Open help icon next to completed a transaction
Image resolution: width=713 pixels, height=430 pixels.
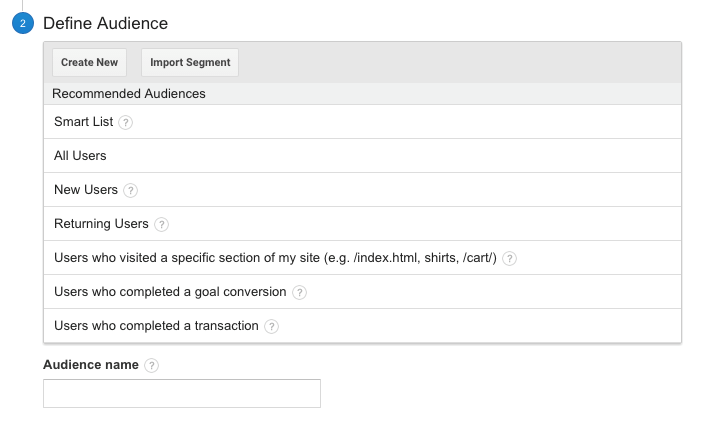pos(271,326)
